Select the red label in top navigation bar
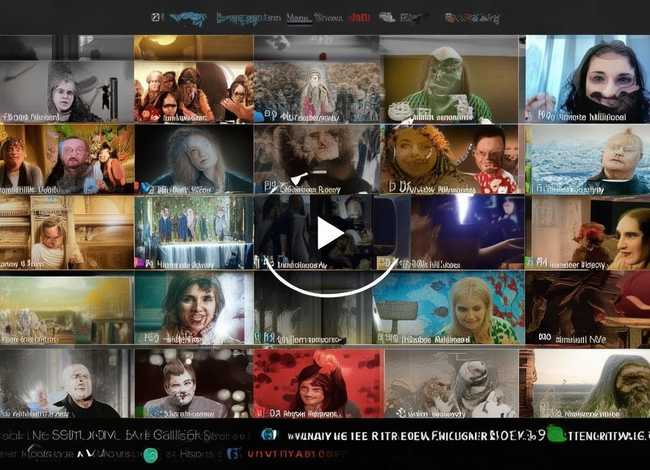The height and width of the screenshot is (470, 650). pyautogui.click(x=359, y=17)
